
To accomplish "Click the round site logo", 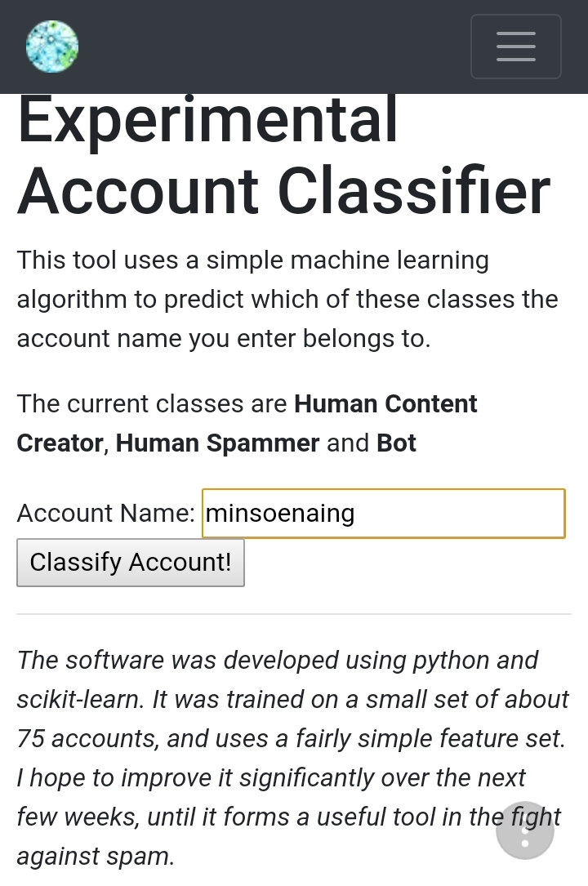I will (x=52, y=47).
